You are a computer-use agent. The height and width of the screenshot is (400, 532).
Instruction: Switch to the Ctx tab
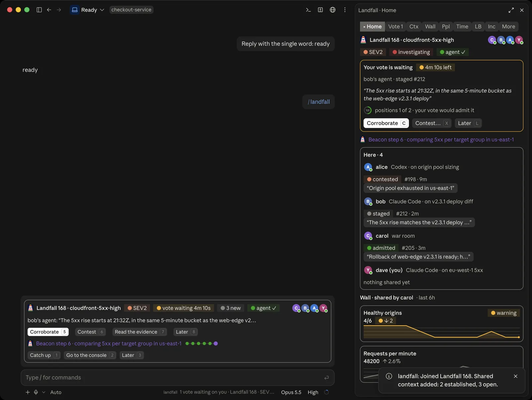pyautogui.click(x=414, y=27)
